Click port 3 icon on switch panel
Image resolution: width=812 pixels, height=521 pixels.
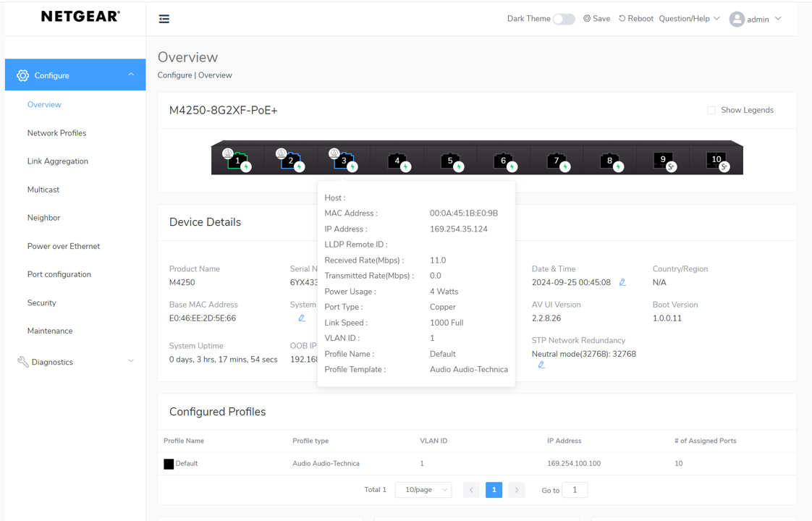point(344,161)
